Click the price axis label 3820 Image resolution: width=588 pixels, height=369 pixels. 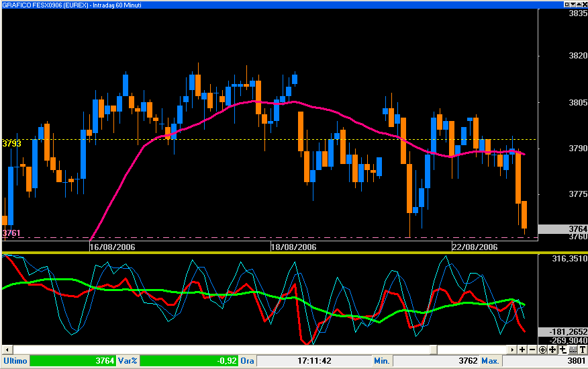578,56
